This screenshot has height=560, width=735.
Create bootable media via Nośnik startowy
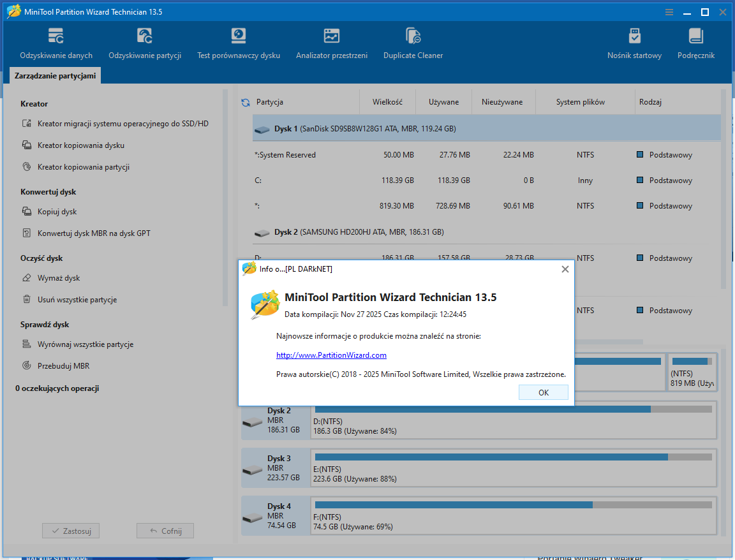click(634, 43)
